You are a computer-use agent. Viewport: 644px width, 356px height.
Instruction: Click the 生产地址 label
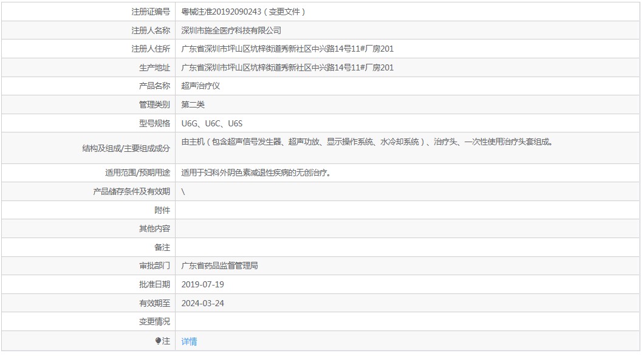pos(154,68)
